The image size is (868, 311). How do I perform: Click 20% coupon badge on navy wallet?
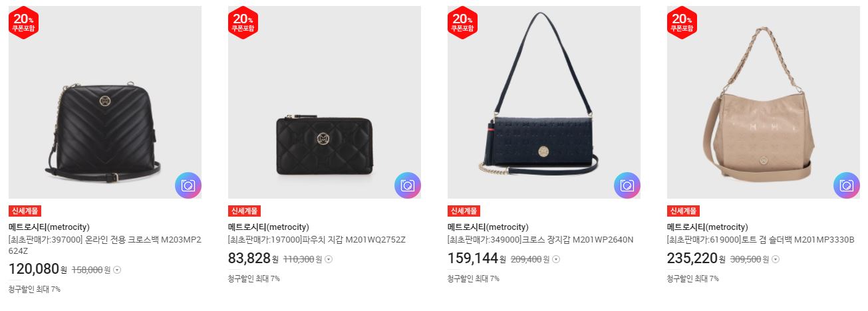[x=463, y=23]
